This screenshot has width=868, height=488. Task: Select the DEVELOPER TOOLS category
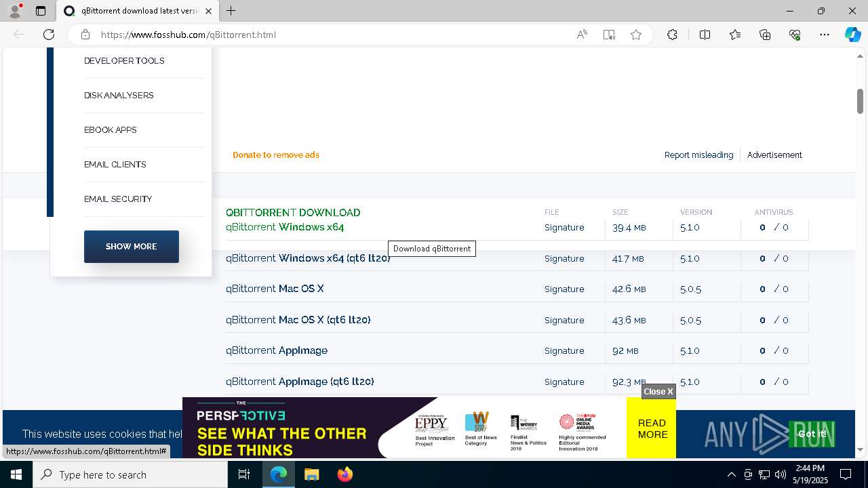click(x=124, y=61)
